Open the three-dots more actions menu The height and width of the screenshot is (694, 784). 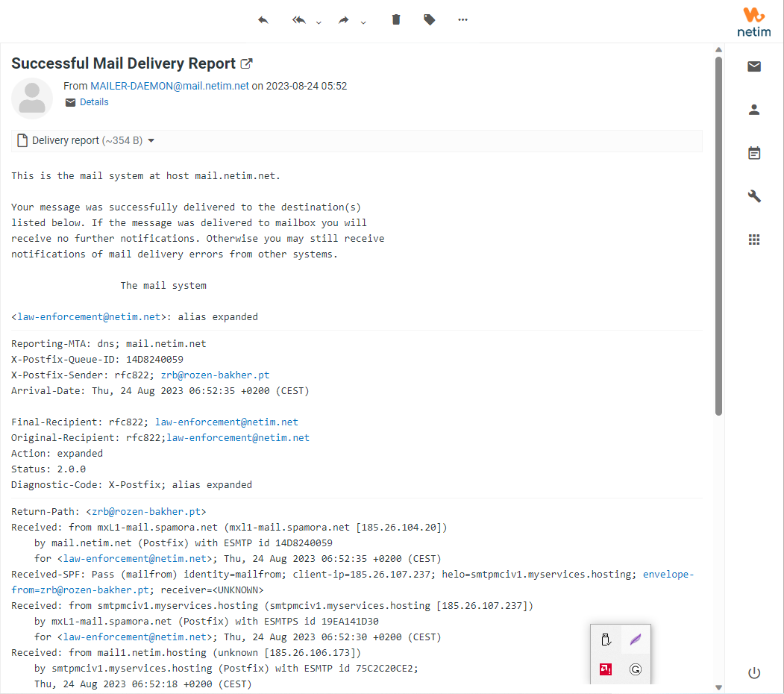coord(462,19)
